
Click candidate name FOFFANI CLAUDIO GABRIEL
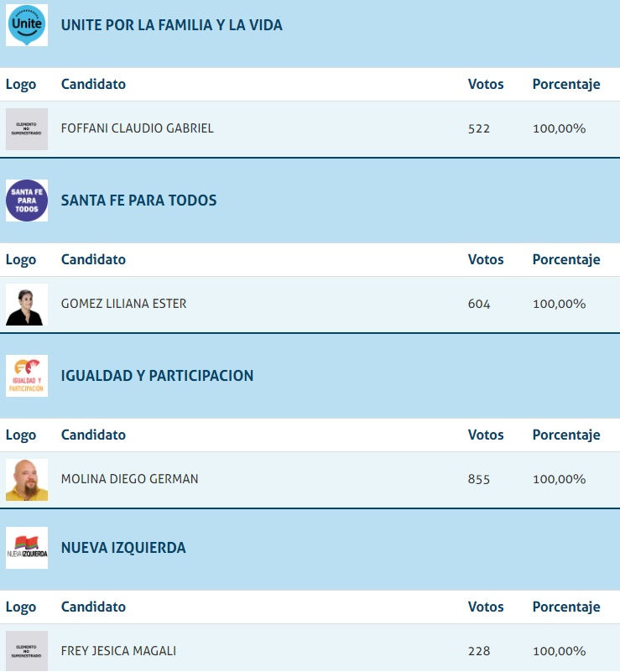[137, 128]
